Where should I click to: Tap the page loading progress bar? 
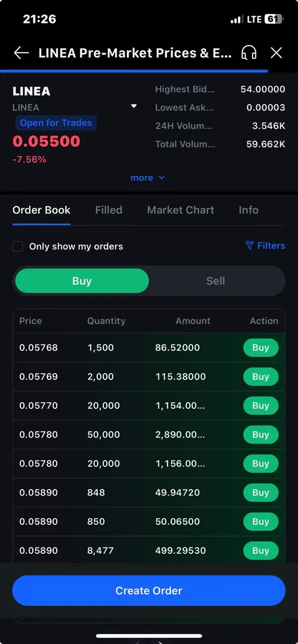(134, 70)
